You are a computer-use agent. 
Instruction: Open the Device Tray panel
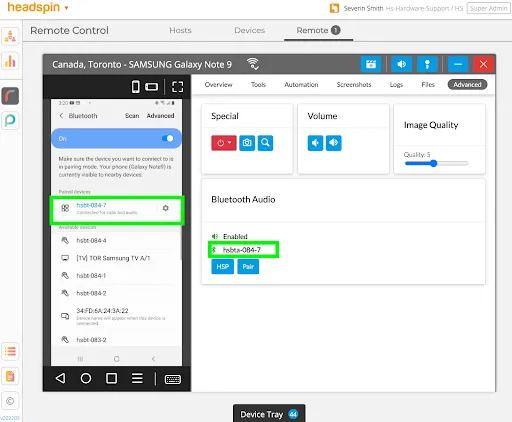[269, 414]
